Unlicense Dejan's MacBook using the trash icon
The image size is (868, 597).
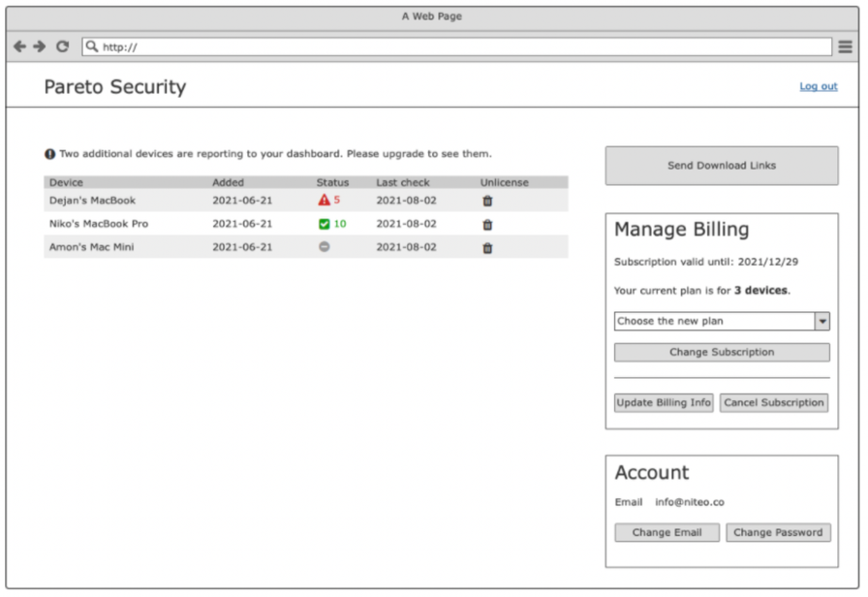click(x=487, y=201)
